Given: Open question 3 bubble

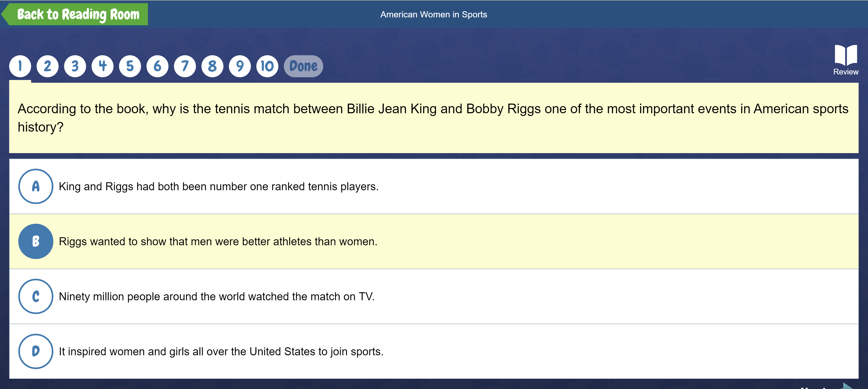Looking at the screenshot, I should point(75,66).
